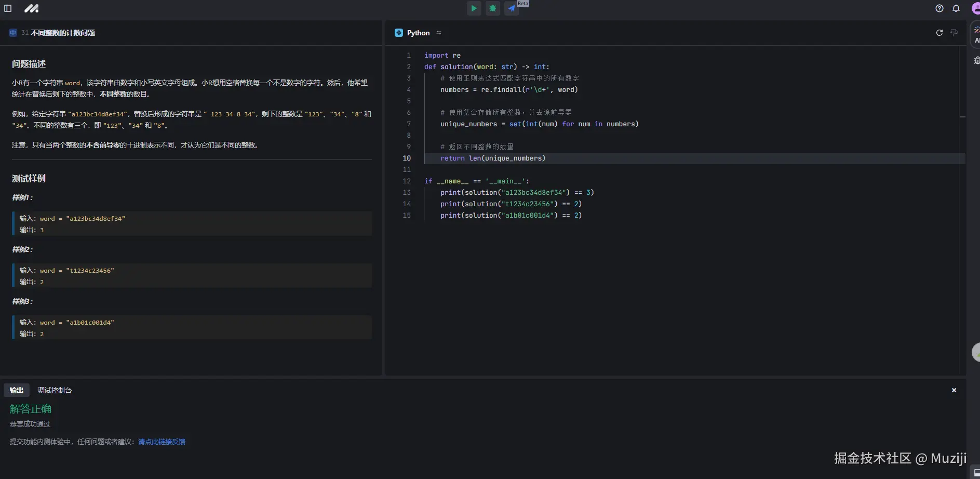The width and height of the screenshot is (980, 479).
Task: Place cursor on the return len line
Action: (492, 158)
